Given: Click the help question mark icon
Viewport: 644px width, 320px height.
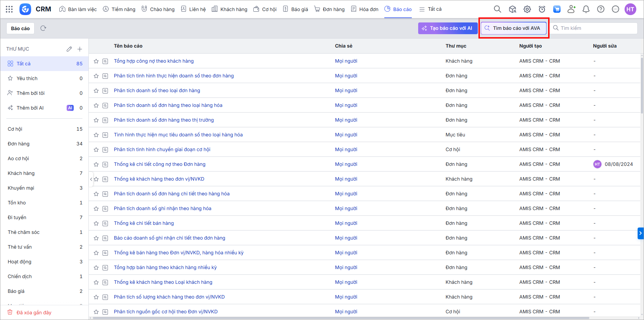Looking at the screenshot, I should [601, 9].
